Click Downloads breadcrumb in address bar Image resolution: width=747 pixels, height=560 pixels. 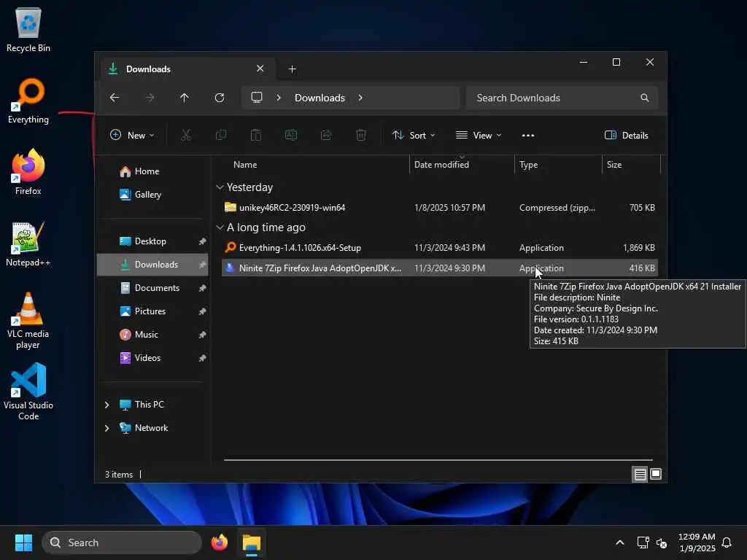pyautogui.click(x=320, y=98)
